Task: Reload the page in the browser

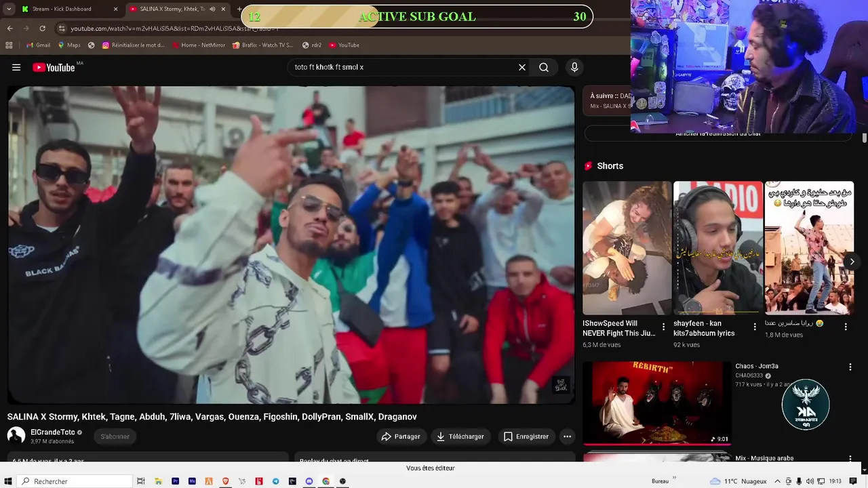Action: pyautogui.click(x=42, y=28)
